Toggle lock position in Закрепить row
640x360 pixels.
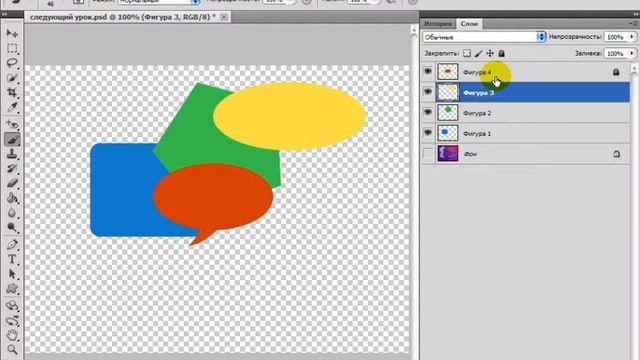[490, 53]
